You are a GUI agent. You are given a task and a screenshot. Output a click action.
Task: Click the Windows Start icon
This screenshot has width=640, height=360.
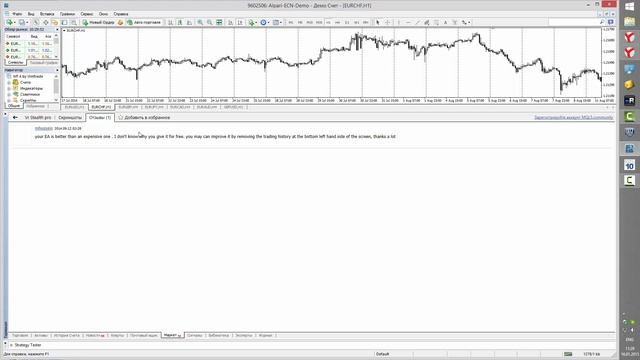[x=629, y=7]
